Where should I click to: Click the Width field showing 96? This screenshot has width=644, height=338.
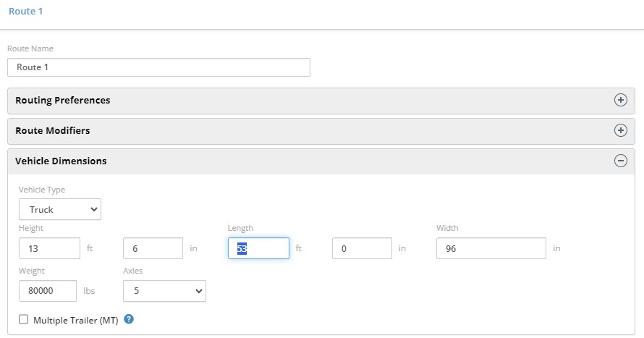(491, 248)
